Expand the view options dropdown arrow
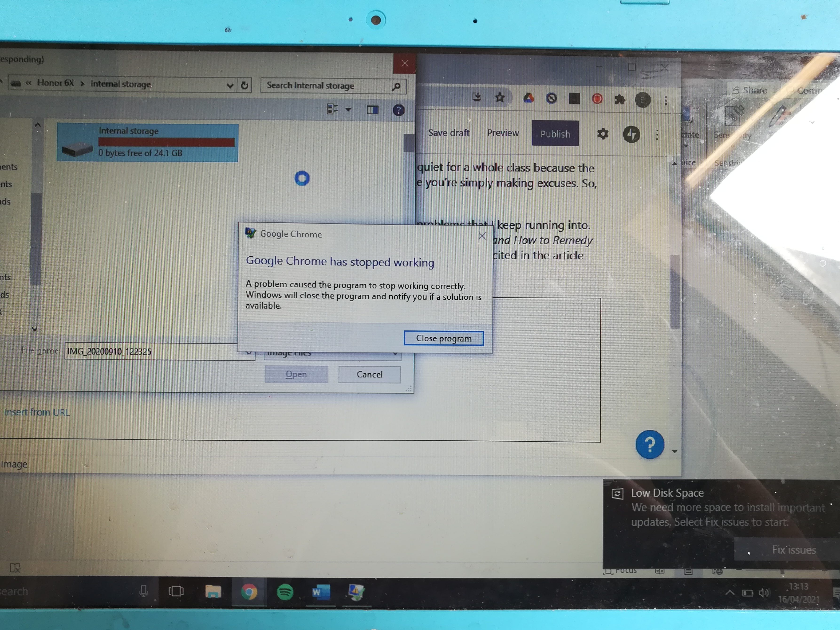The image size is (840, 630). [348, 110]
